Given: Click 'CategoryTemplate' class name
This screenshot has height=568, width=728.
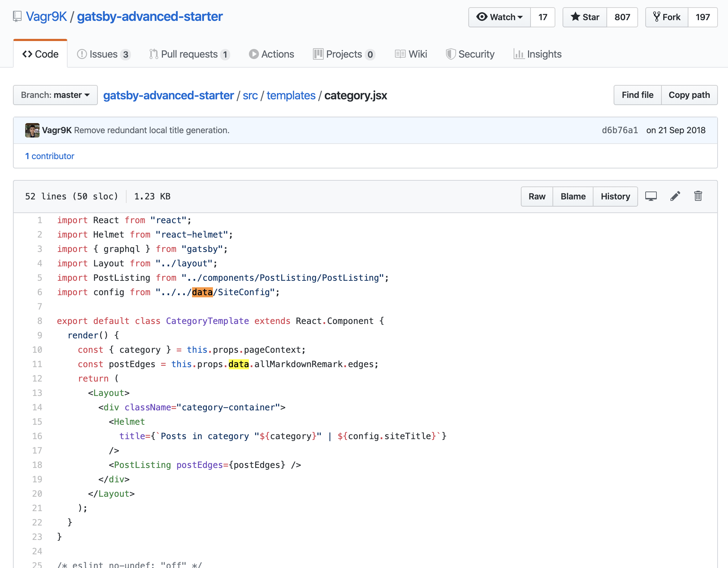Looking at the screenshot, I should pyautogui.click(x=208, y=321).
